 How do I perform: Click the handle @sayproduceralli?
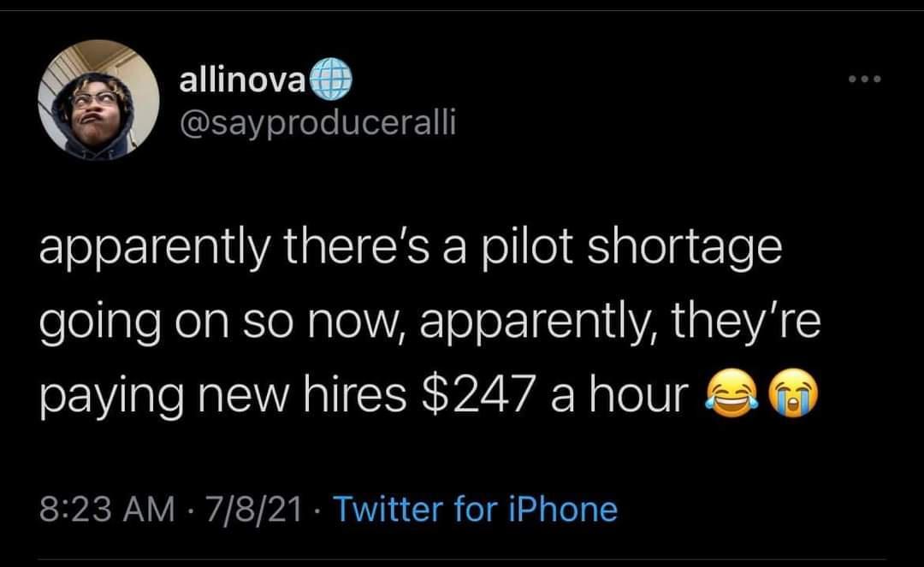pyautogui.click(x=319, y=124)
